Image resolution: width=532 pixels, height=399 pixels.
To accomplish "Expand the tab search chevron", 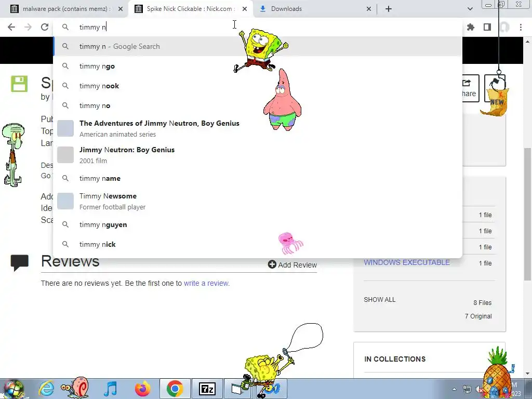I will click(470, 9).
